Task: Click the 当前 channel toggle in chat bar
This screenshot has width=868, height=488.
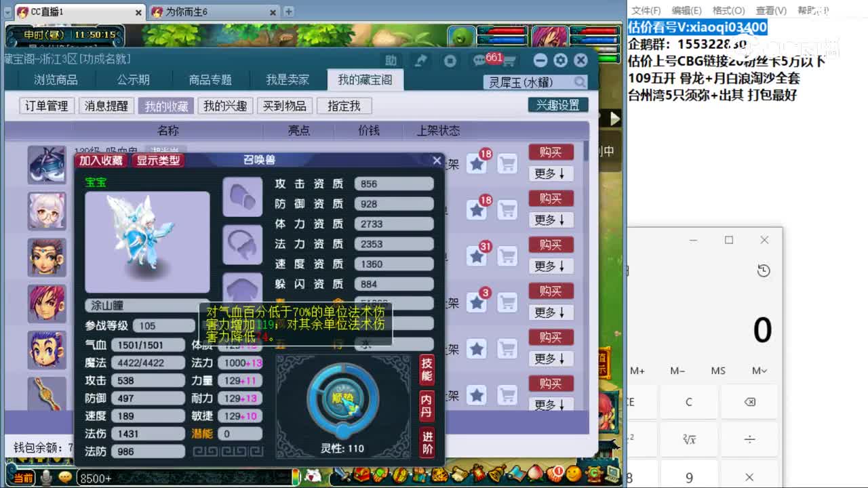Action: [x=22, y=478]
